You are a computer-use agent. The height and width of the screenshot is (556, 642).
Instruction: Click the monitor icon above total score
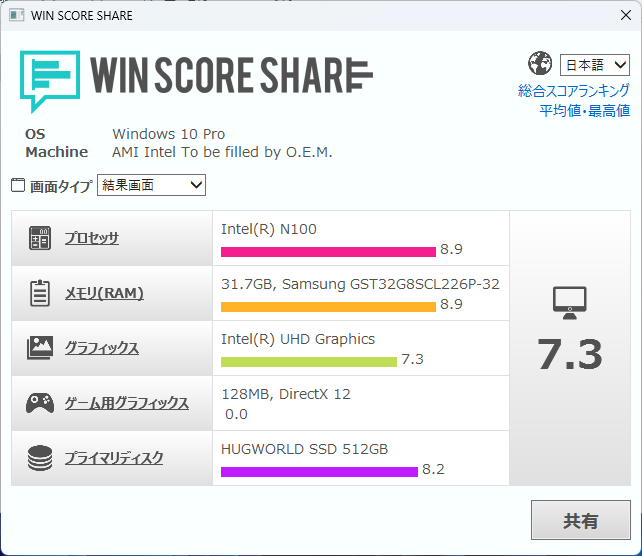point(570,303)
